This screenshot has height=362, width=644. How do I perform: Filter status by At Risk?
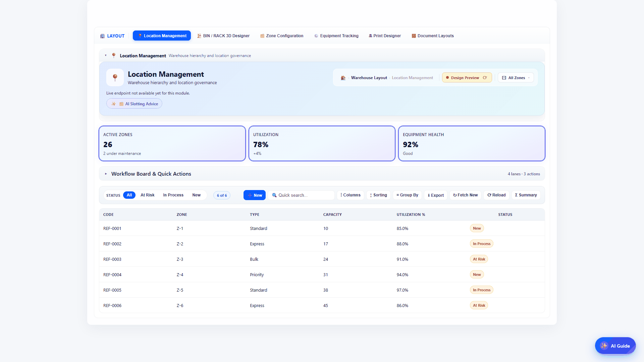click(148, 195)
